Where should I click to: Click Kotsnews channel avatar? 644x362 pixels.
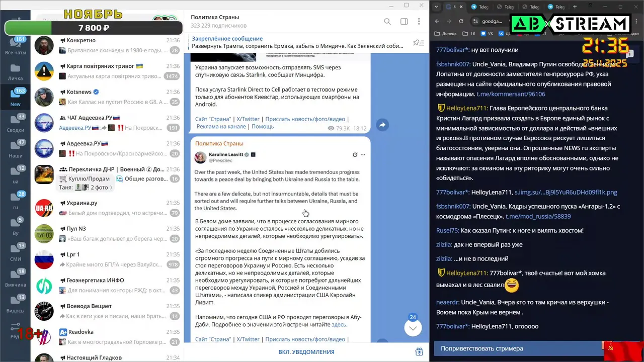pos(44,97)
